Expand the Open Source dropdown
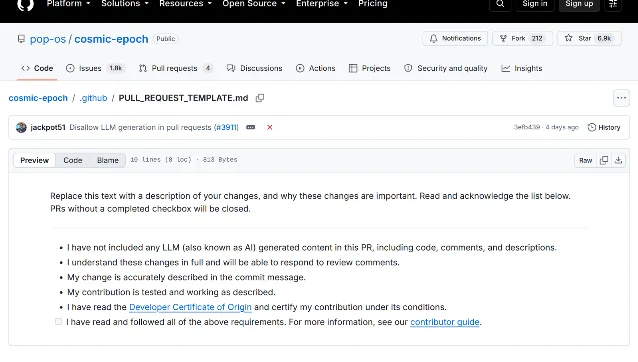Viewport: 638px width, 362px height. 253,4
